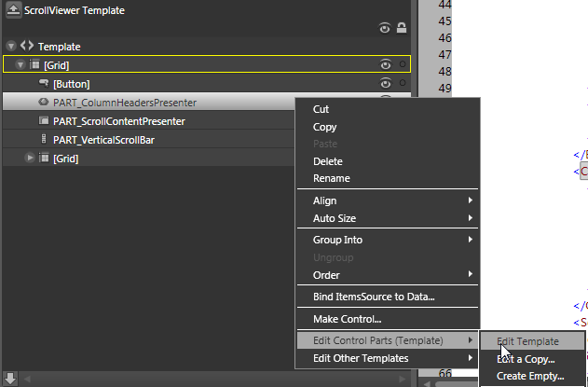Image resolution: width=588 pixels, height=387 pixels.
Task: Collapse the Template root node
Action: (x=11, y=47)
